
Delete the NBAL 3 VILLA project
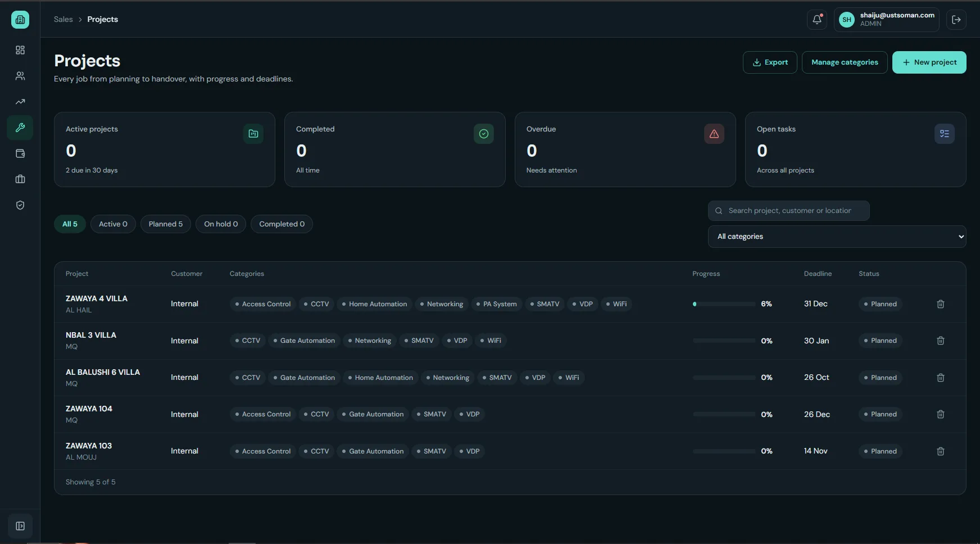(x=941, y=341)
